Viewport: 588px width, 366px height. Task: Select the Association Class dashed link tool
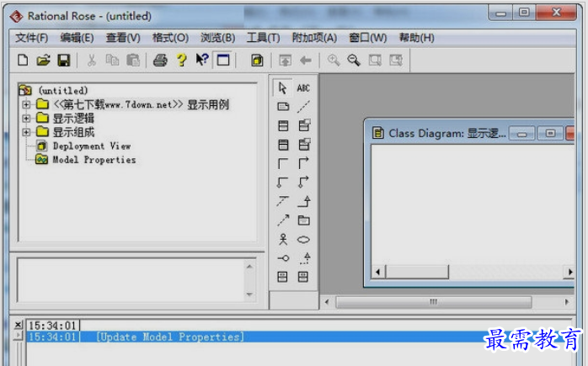coord(283,201)
